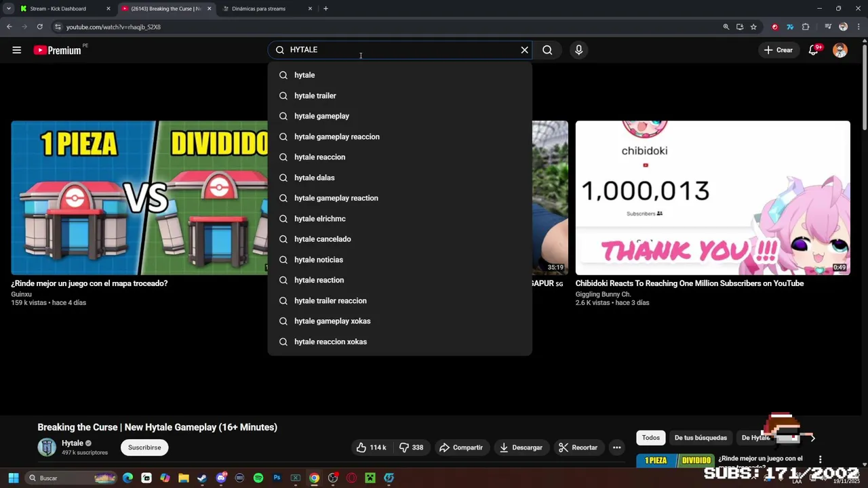Bookmark this page with star icon

(753, 27)
